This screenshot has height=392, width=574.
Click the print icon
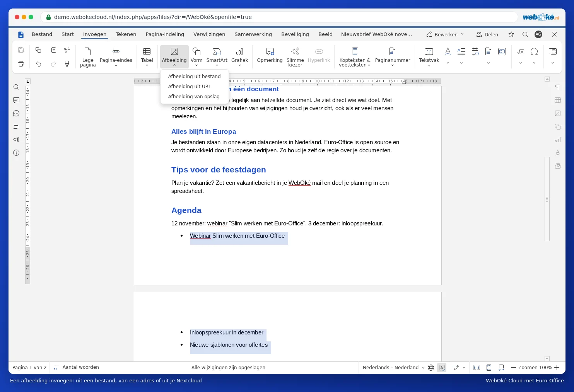[21, 64]
